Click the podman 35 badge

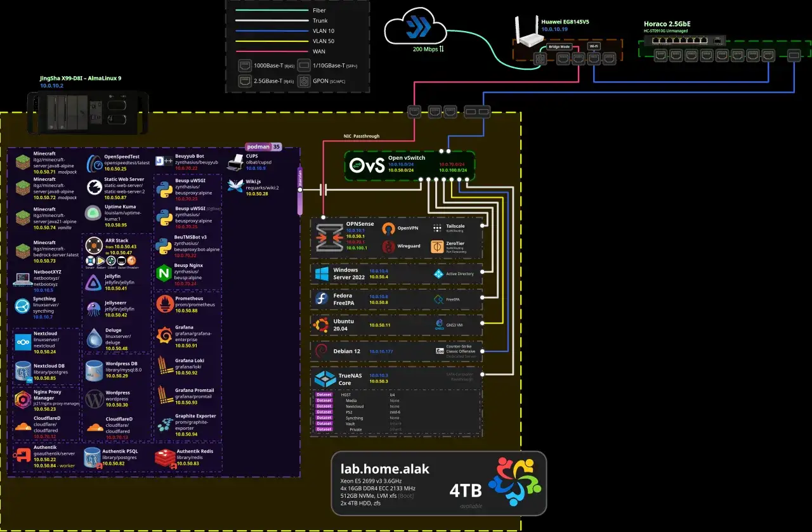tap(263, 146)
